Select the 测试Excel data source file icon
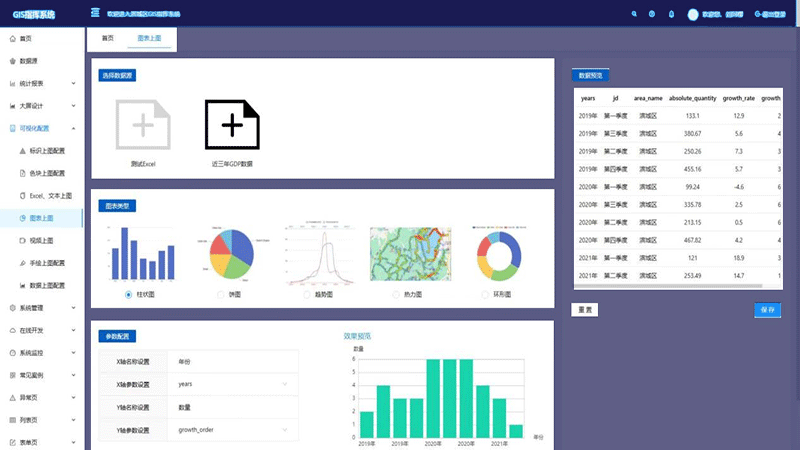The width and height of the screenshot is (800, 450). tap(142, 125)
